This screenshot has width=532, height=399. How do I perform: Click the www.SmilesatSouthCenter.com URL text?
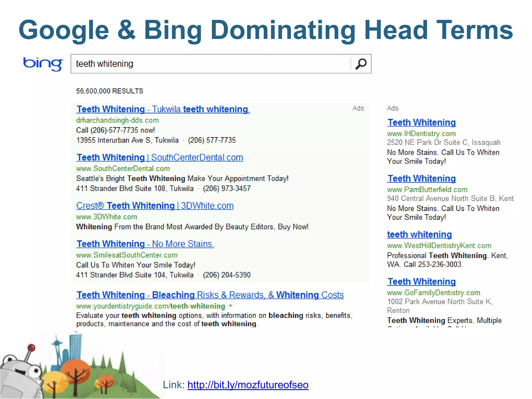[x=127, y=255]
